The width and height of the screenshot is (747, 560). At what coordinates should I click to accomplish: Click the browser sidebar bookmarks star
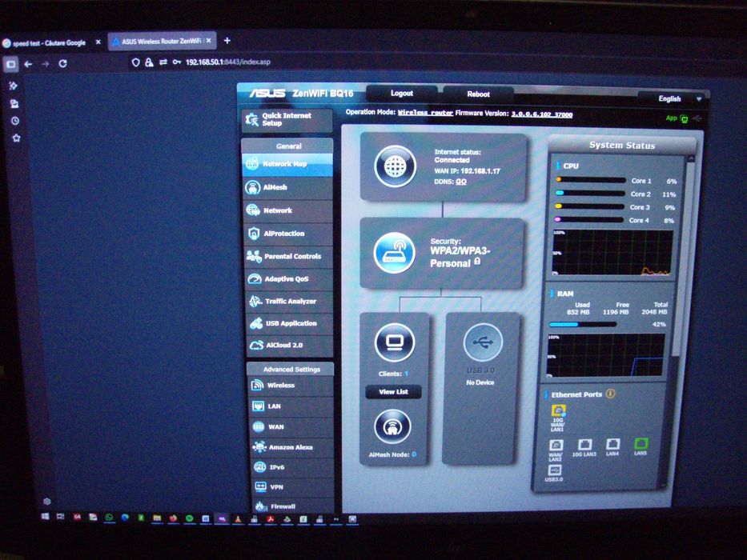tap(16, 138)
